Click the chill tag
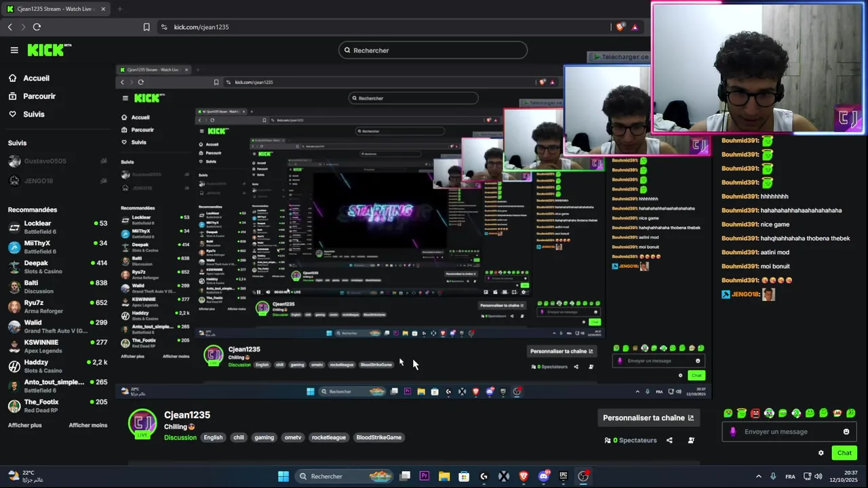This screenshot has width=868, height=488. [239, 438]
